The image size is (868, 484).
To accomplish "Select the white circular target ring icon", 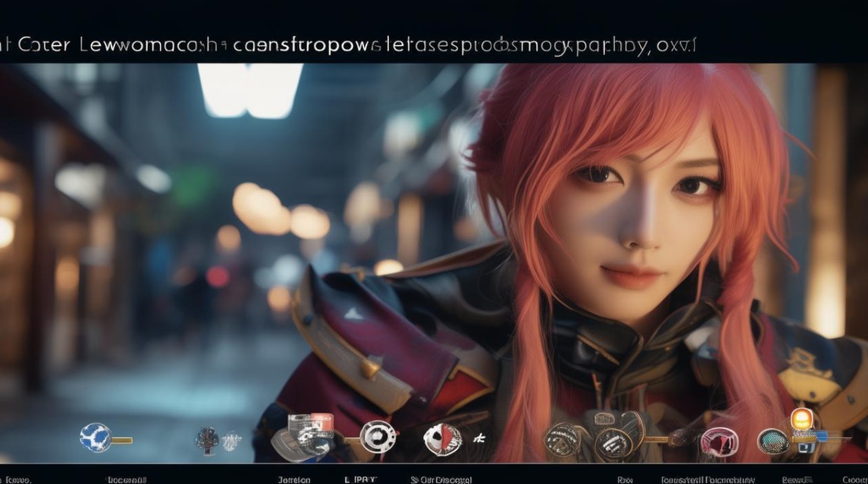I will pyautogui.click(x=378, y=437).
